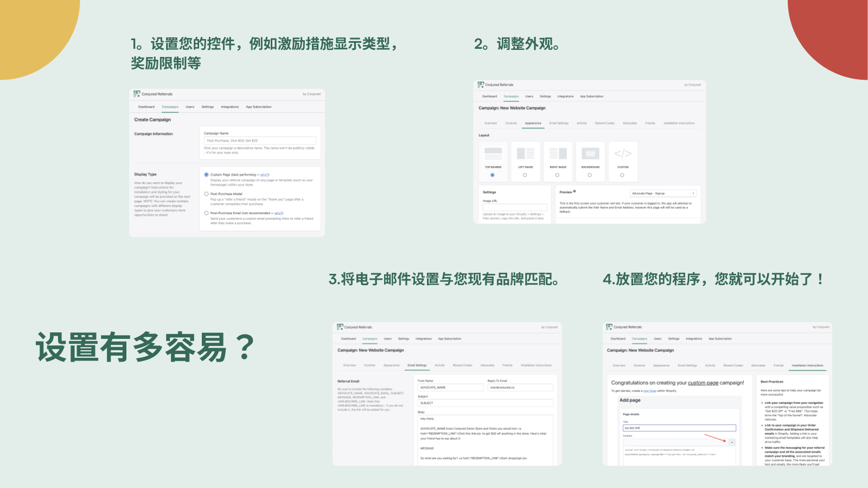The width and height of the screenshot is (868, 488).
Task: Select the highlighted Email Settings sub-tab in the step 3 screenshot
Action: click(417, 365)
